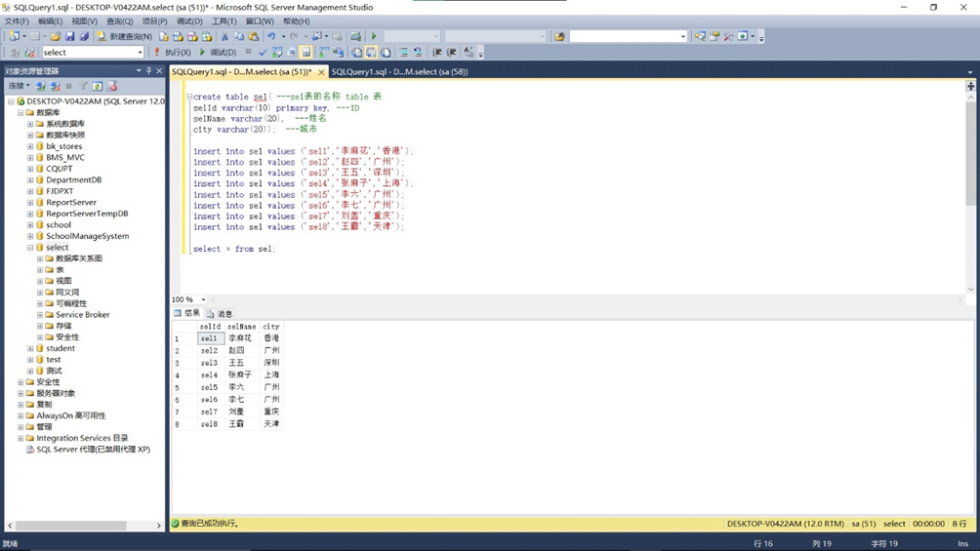This screenshot has width=980, height=551.
Task: Select the sel4 cell in results
Action: (210, 375)
